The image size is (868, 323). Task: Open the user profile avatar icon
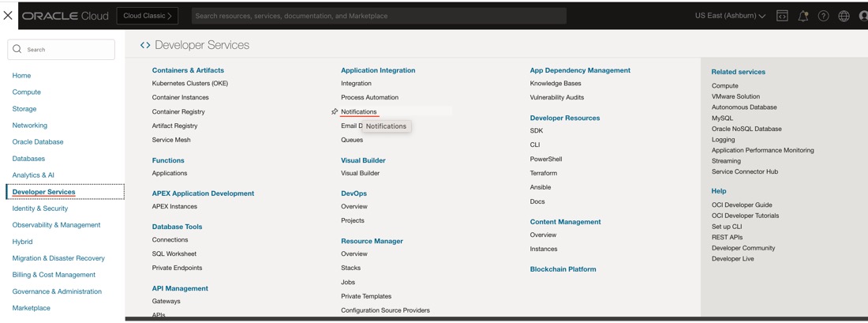click(x=862, y=16)
